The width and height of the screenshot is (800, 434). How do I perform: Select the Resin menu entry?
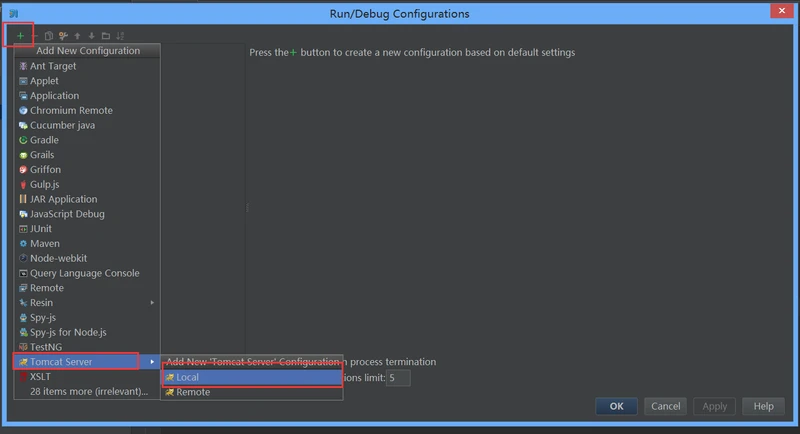(87, 302)
